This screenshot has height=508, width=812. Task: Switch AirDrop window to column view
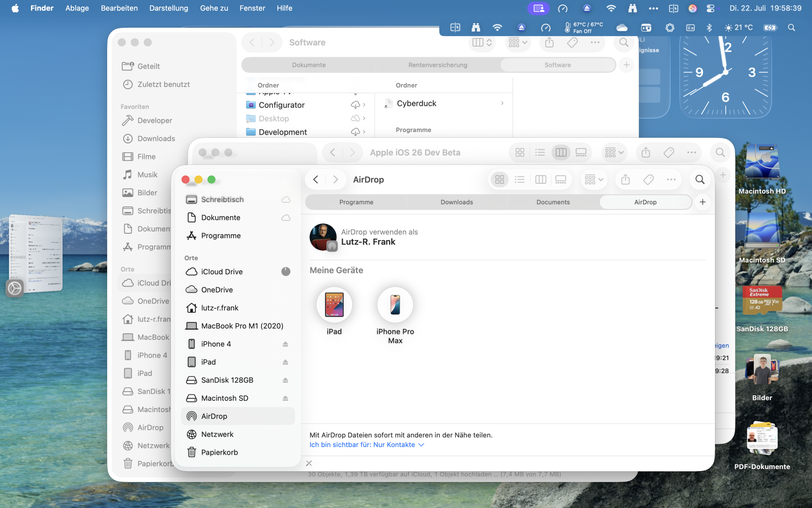540,180
